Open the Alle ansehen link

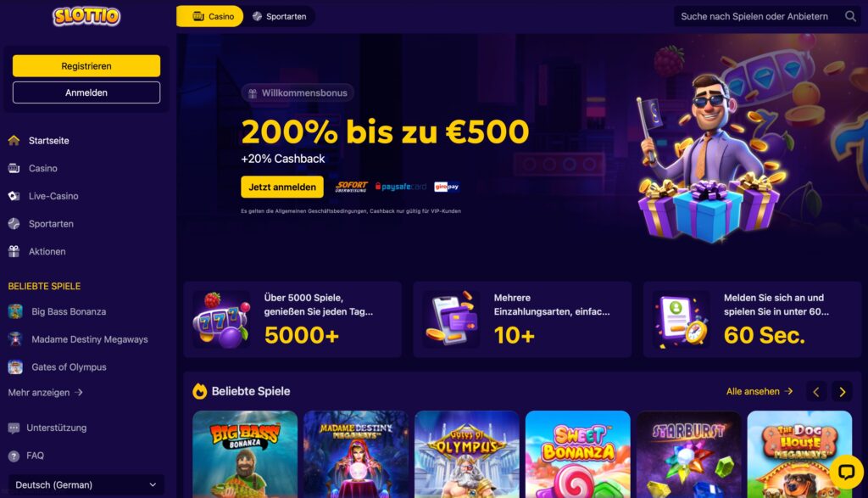[759, 392]
